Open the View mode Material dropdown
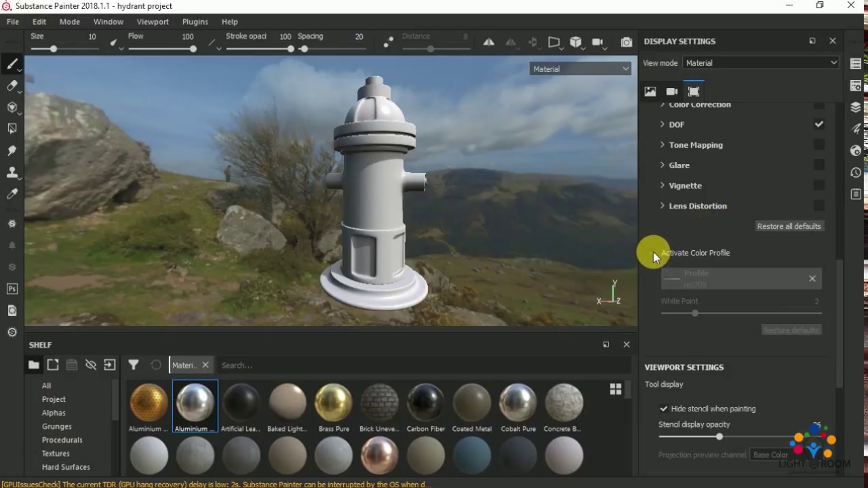Viewport: 868px width, 488px height. point(761,63)
